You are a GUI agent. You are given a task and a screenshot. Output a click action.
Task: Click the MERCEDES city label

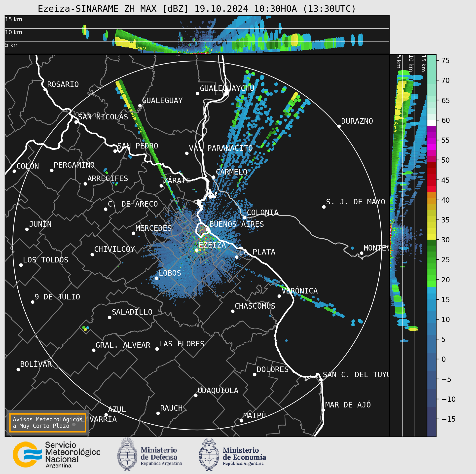[153, 228]
